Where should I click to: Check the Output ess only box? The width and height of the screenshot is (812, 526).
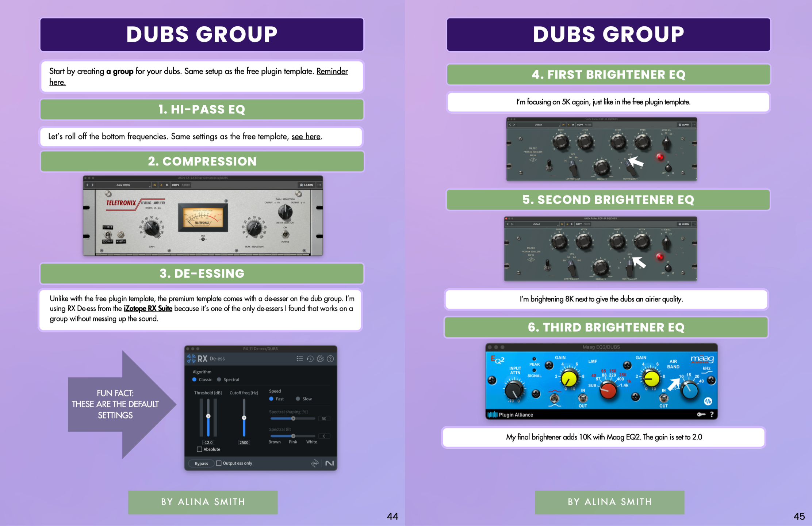tap(219, 463)
